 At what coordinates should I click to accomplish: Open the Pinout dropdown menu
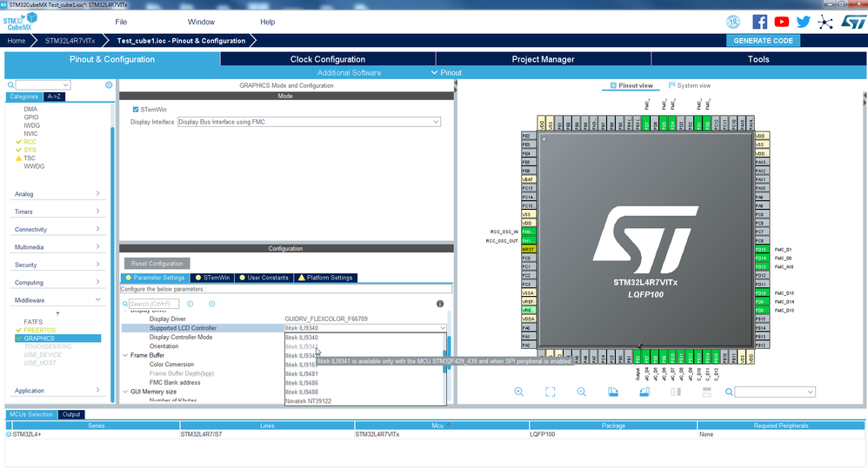(x=446, y=72)
